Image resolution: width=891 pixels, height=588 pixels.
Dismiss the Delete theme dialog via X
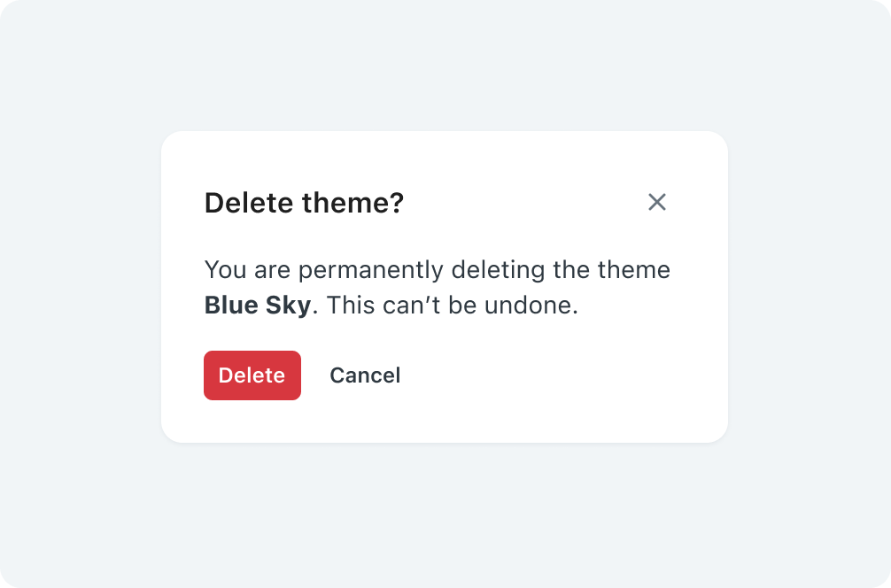coord(656,202)
